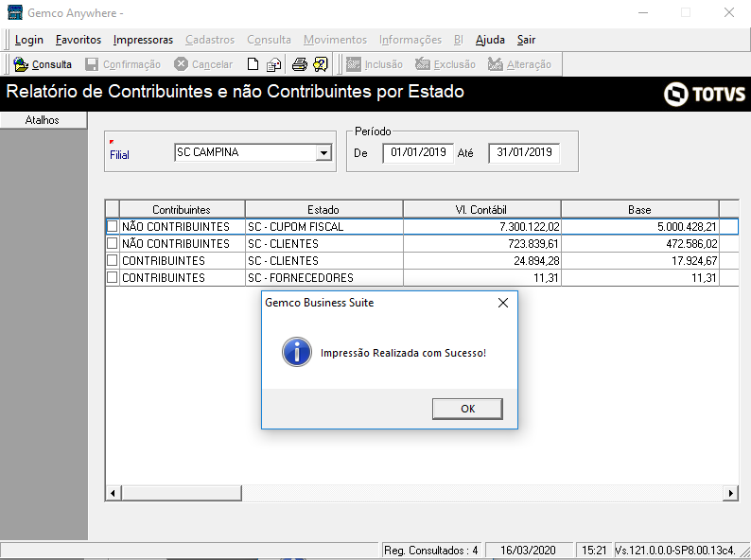The height and width of the screenshot is (560, 751).
Task: Click the Contribuintes column header
Action: point(182,209)
